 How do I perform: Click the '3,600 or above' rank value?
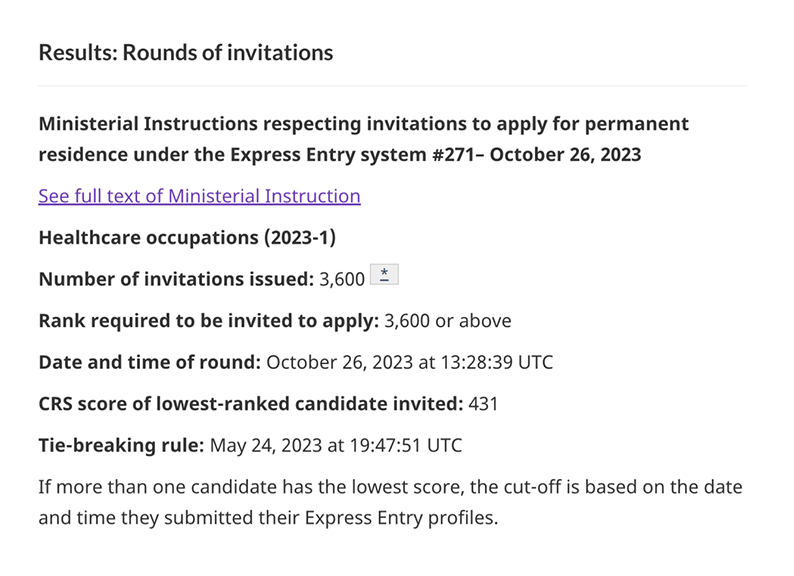(448, 321)
